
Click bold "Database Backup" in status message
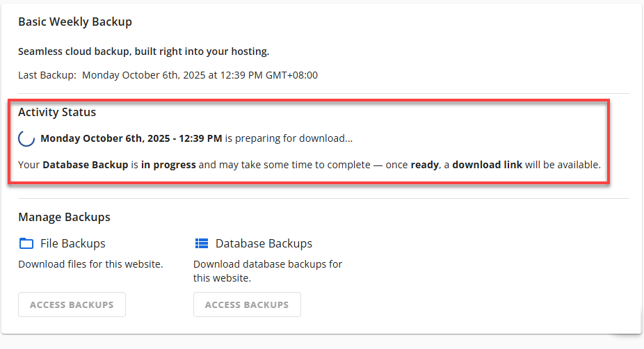[85, 165]
